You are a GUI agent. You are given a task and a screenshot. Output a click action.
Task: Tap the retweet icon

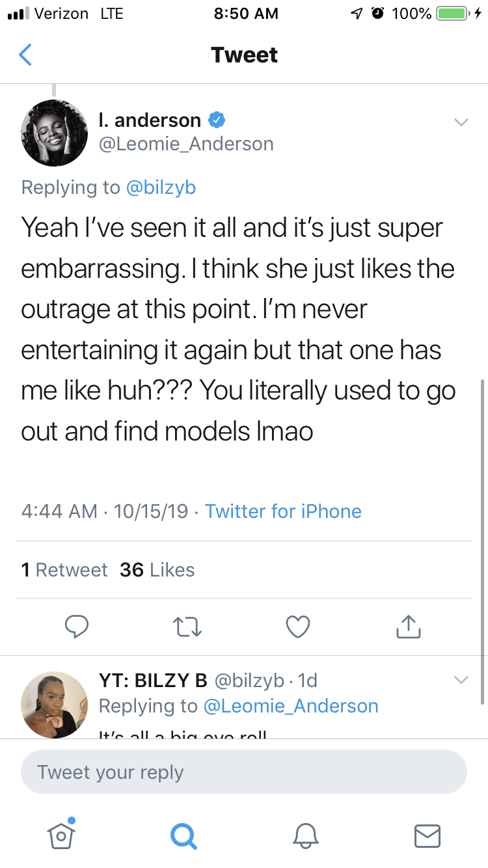[188, 626]
